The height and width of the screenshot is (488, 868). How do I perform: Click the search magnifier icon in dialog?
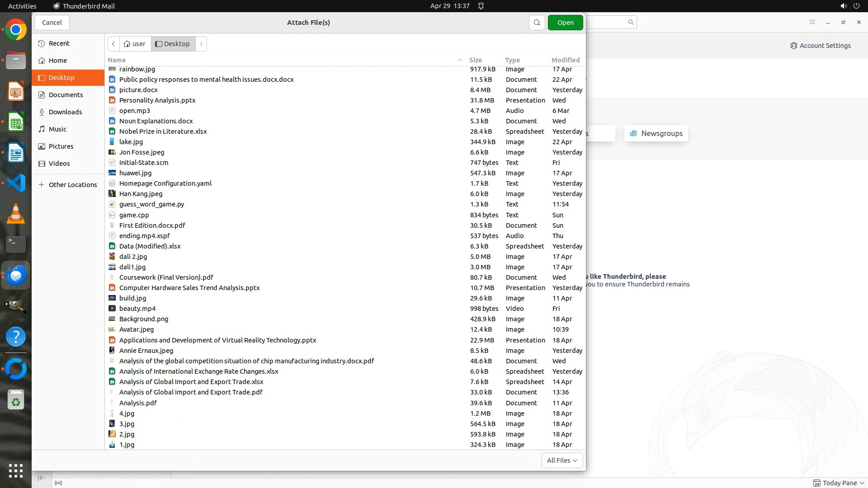coord(537,23)
